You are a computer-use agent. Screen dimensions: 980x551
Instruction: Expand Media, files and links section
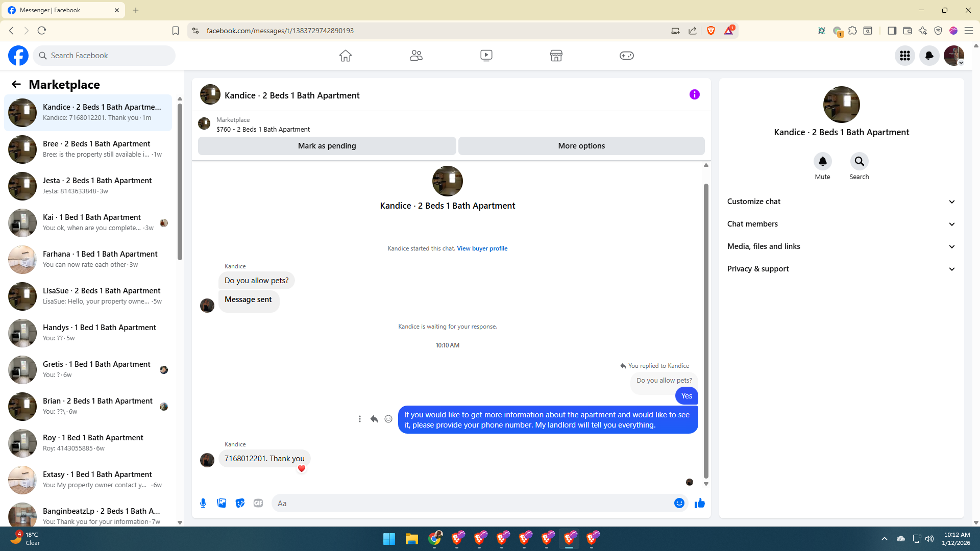point(841,246)
